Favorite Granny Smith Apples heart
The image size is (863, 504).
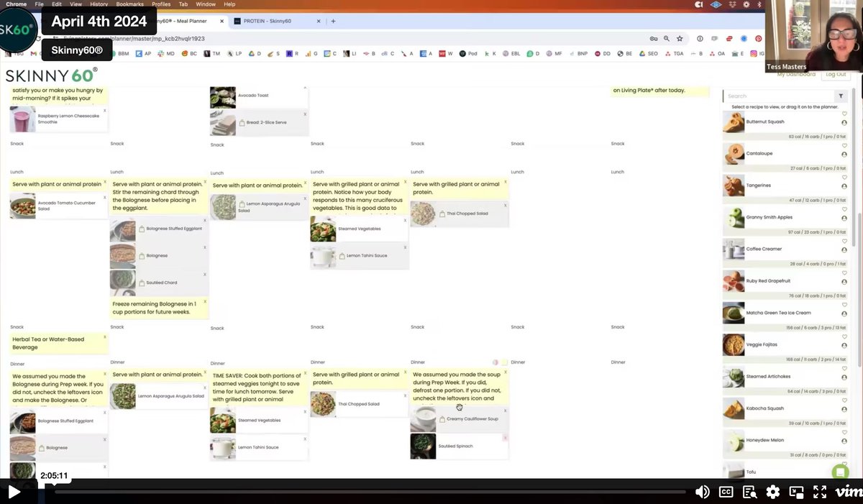[x=844, y=209]
